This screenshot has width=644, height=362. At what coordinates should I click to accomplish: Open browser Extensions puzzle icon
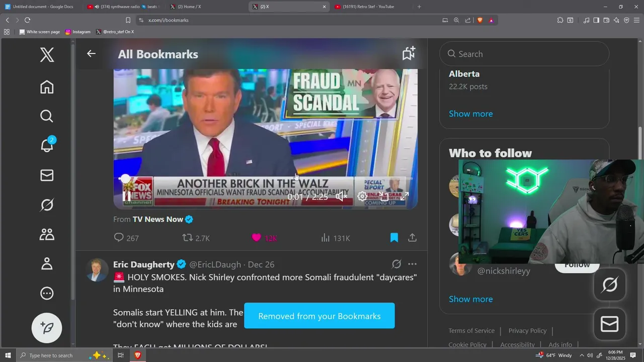click(x=560, y=20)
